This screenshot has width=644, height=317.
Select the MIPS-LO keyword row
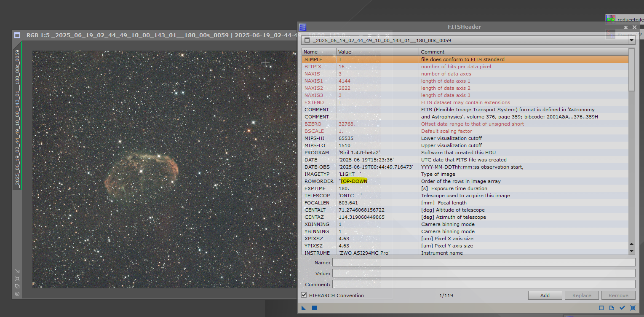(x=465, y=145)
